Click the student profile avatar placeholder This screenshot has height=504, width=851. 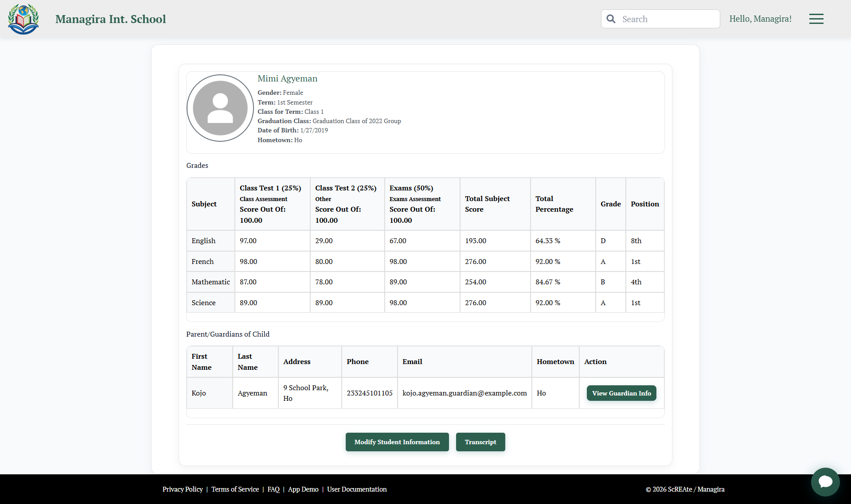pyautogui.click(x=220, y=108)
